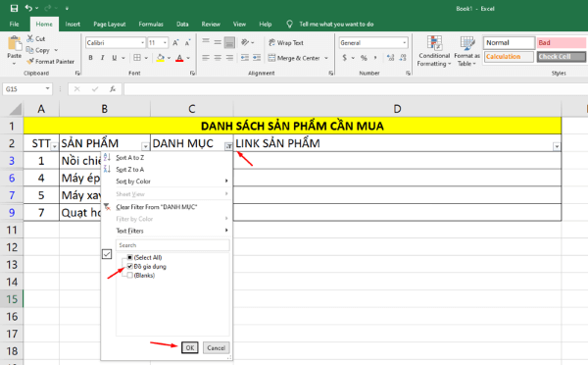
Task: Click the Save icon in title bar
Action: (14, 8)
